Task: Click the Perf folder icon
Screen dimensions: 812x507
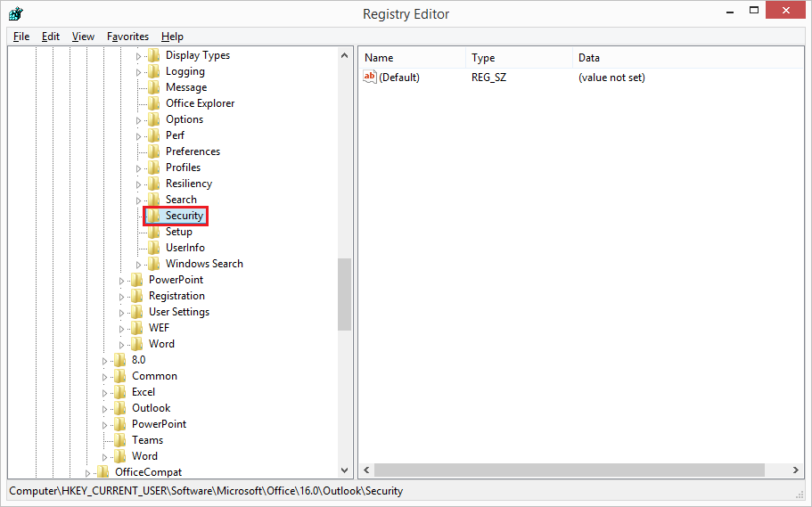Action: 154,135
